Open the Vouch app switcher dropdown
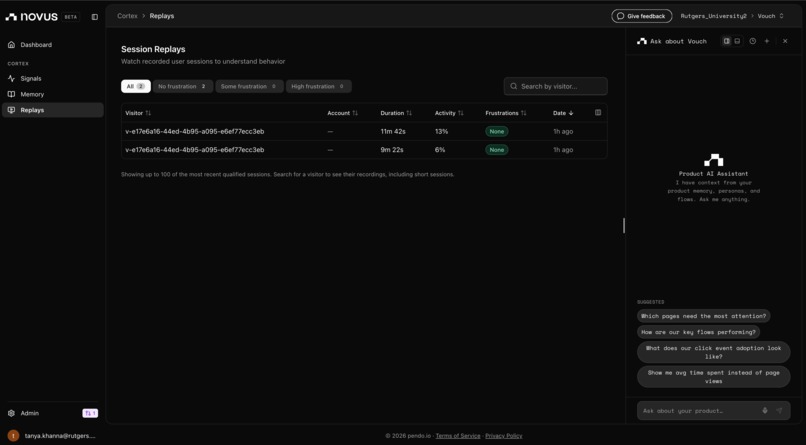806x445 pixels. point(771,16)
